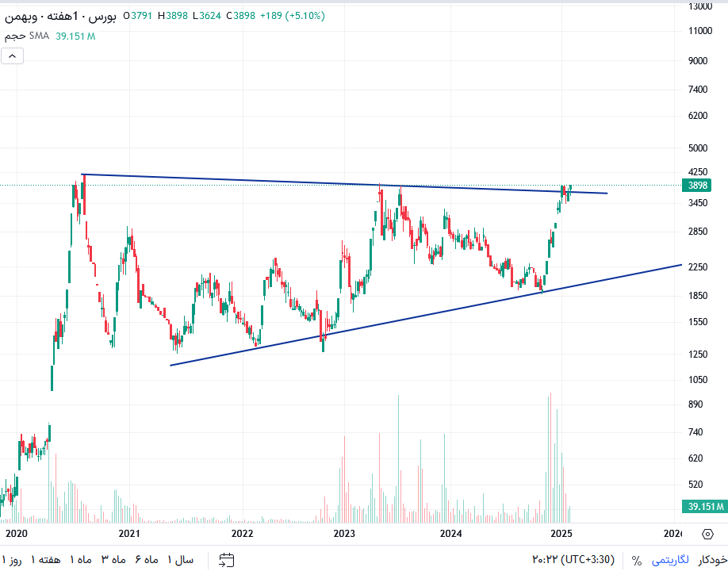The height and width of the screenshot is (575, 728).
Task: Select the ۶ ماه time range
Action: (x=147, y=560)
